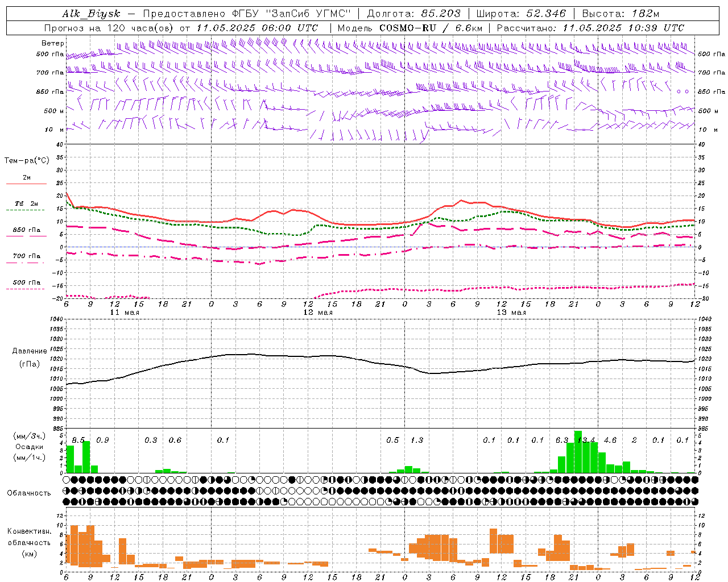Click the "8.5" precipitation value
Screen dimensions: 728x582
tap(78, 440)
